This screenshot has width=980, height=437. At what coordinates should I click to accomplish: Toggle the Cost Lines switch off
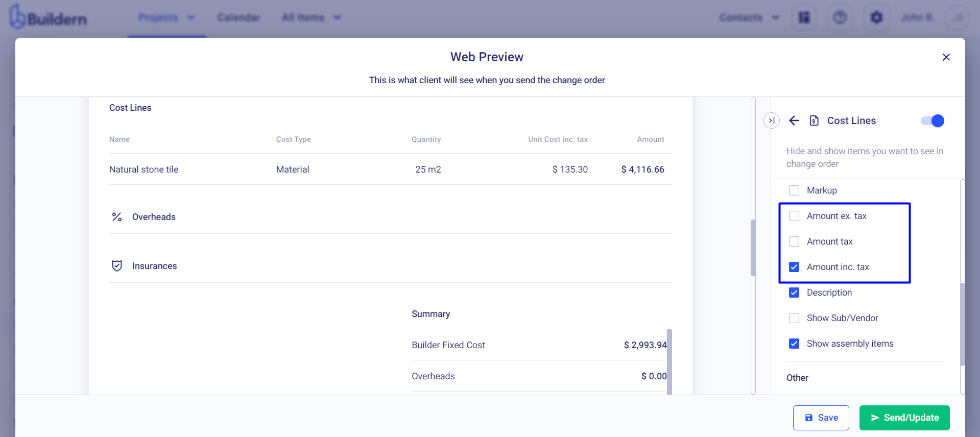coord(933,120)
